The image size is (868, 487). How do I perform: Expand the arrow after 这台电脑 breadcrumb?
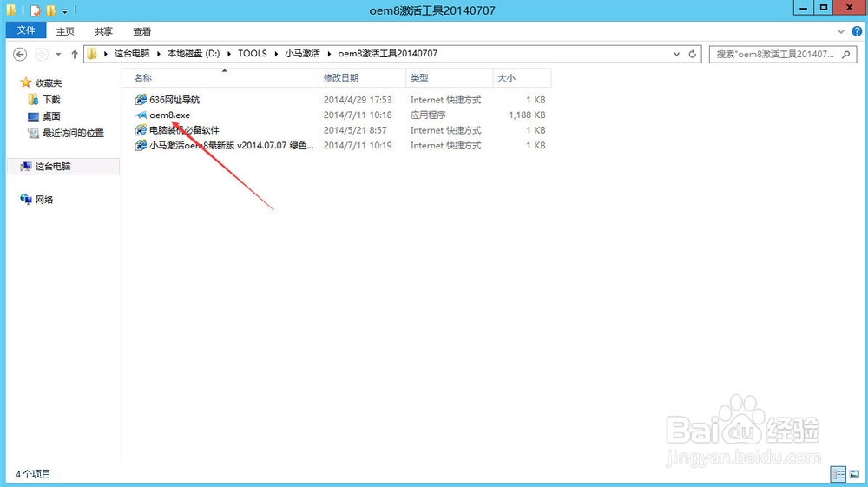pos(158,54)
